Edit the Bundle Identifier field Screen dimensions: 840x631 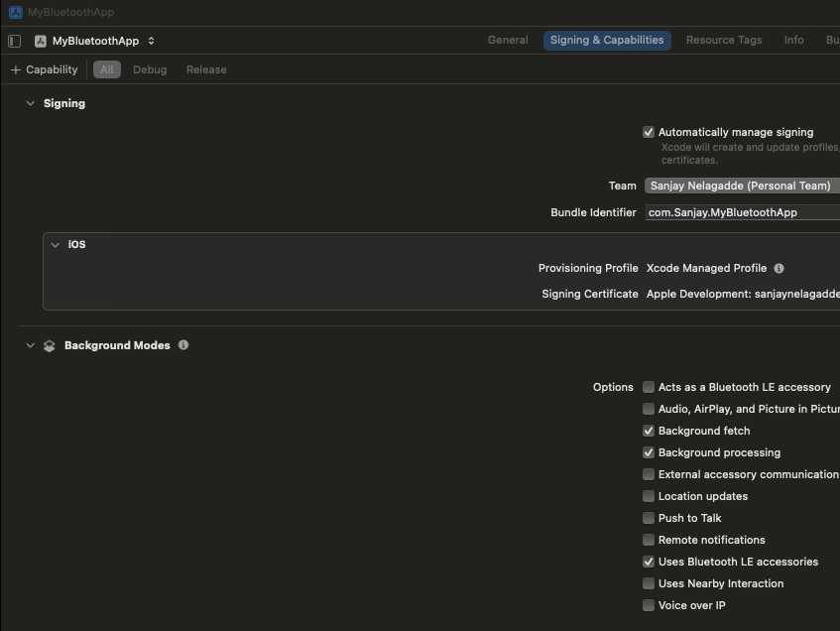[743, 212]
